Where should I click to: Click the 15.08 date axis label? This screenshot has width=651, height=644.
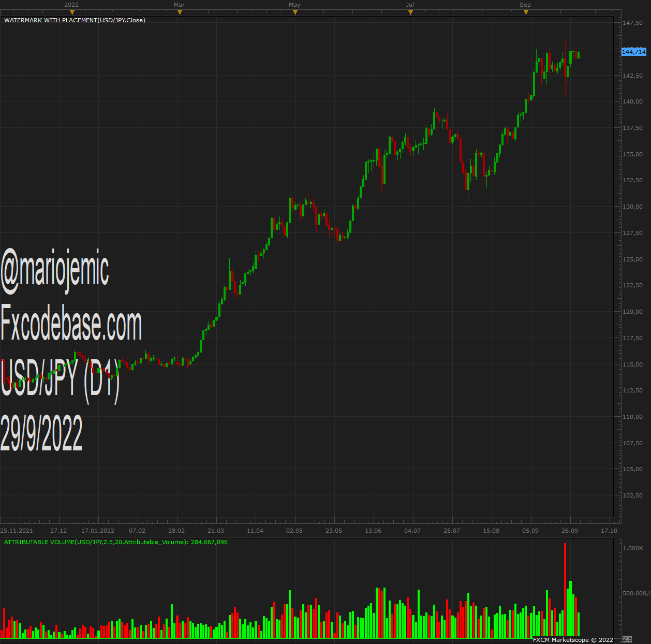(491, 531)
